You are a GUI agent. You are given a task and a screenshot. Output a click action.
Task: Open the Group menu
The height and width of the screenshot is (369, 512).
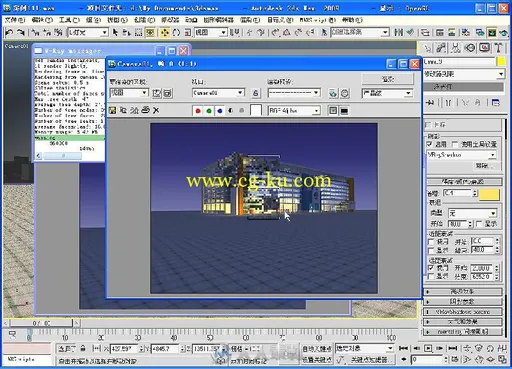93,20
